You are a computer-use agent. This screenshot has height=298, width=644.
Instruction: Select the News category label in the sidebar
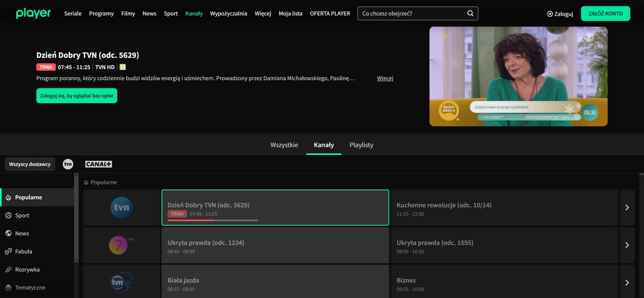22,234
